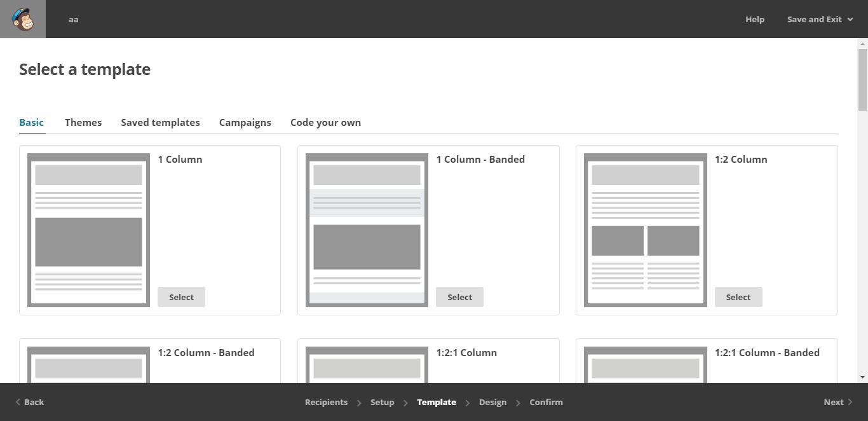
Task: Click the Mailchimp monkey logo
Action: pos(22,19)
